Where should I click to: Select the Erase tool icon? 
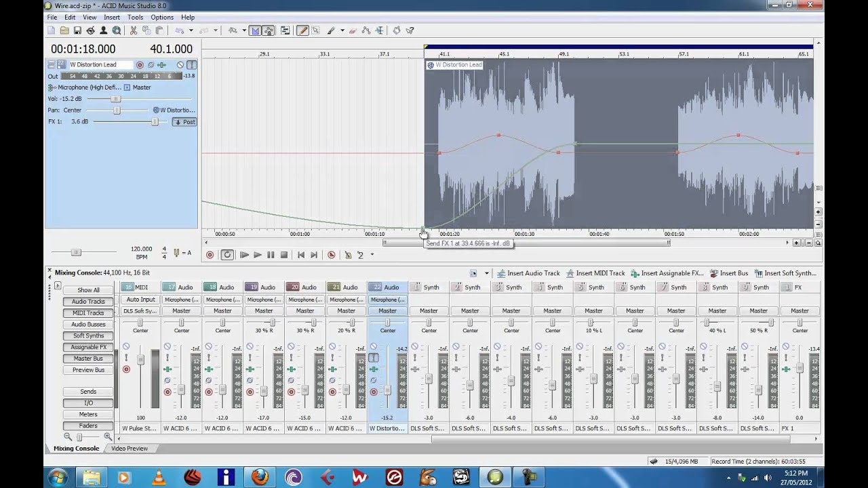pos(353,30)
